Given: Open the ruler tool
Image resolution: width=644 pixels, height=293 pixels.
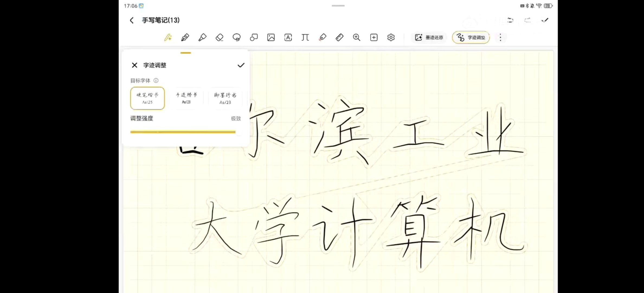Looking at the screenshot, I should tap(340, 37).
